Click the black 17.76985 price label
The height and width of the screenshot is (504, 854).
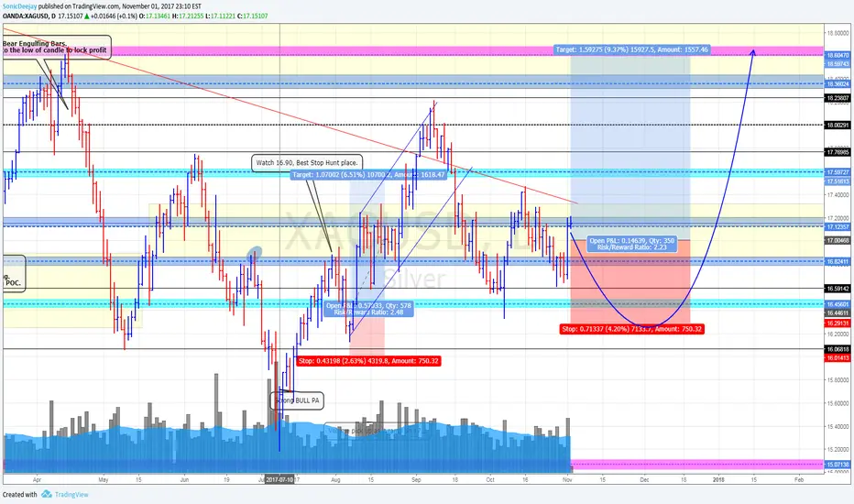[x=838, y=152]
